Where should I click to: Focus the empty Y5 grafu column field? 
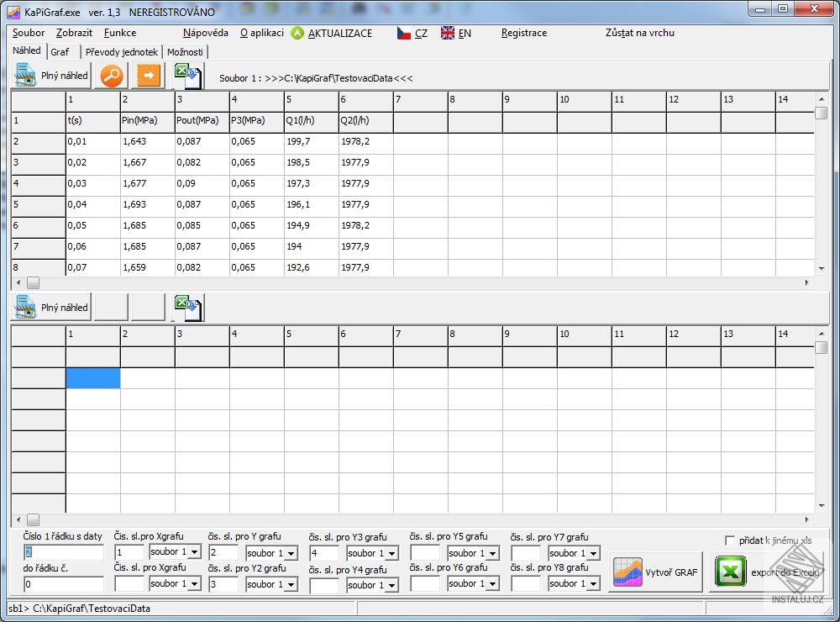coord(425,553)
